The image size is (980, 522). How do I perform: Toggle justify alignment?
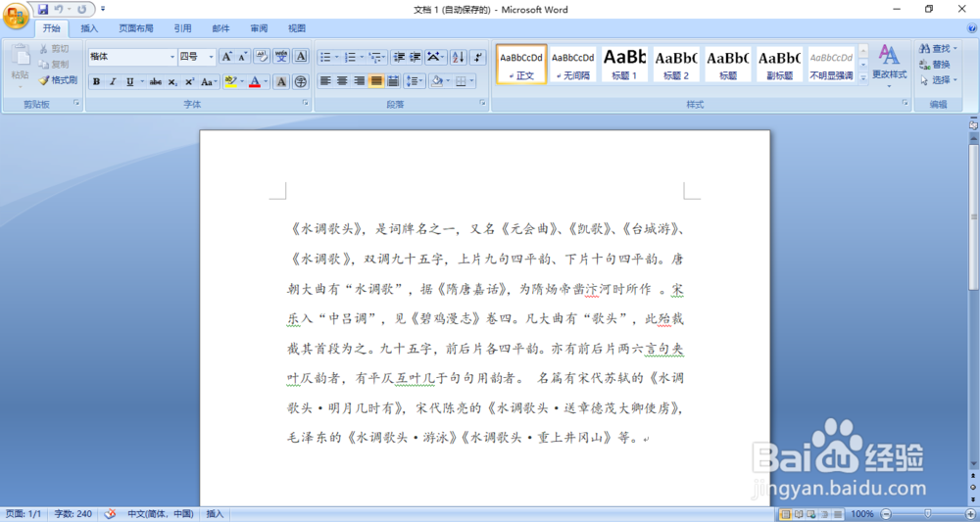(x=376, y=80)
